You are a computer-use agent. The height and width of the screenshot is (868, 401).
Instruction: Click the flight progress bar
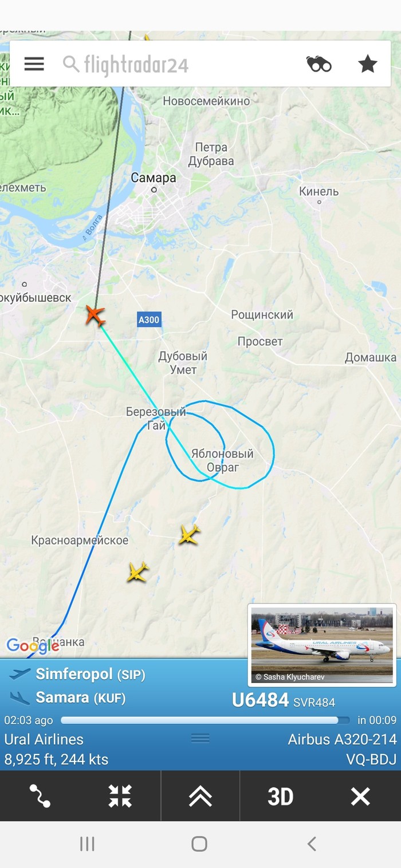(205, 720)
